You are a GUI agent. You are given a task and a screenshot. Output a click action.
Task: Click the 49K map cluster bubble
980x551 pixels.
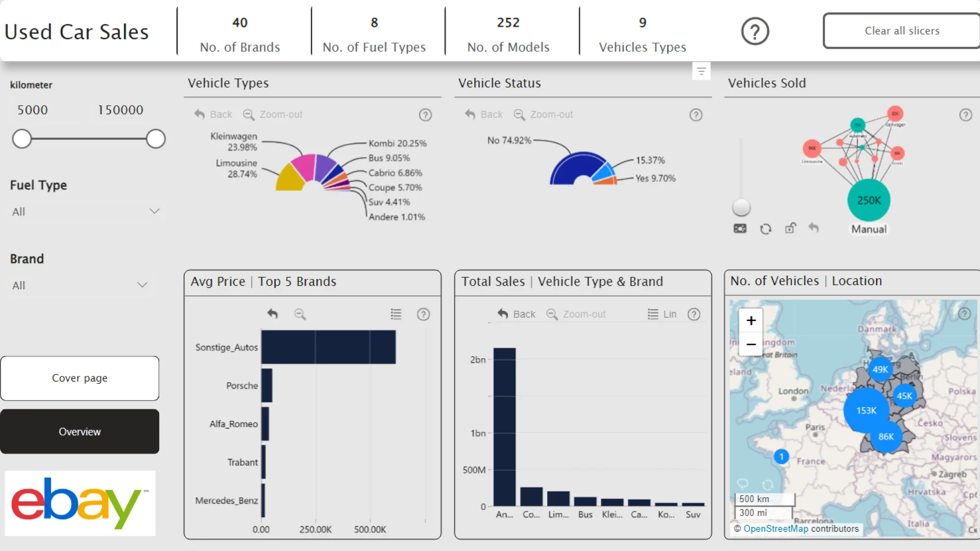pyautogui.click(x=880, y=369)
